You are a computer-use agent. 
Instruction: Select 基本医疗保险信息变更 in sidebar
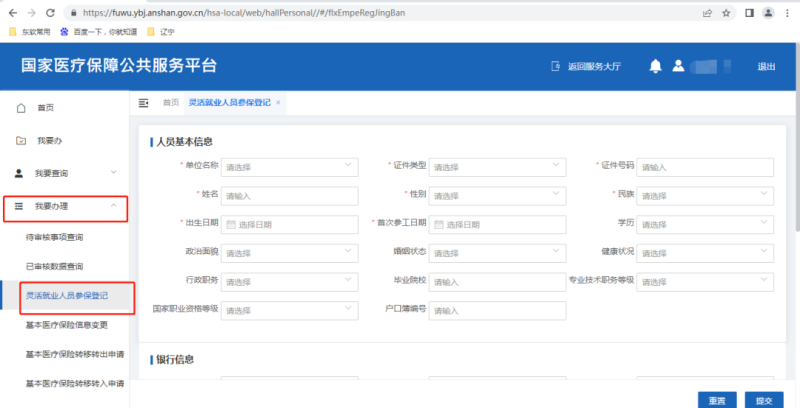(x=66, y=325)
